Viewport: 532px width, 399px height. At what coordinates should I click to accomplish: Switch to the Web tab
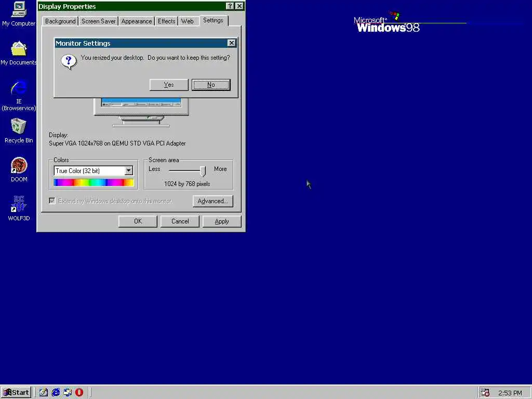[187, 21]
